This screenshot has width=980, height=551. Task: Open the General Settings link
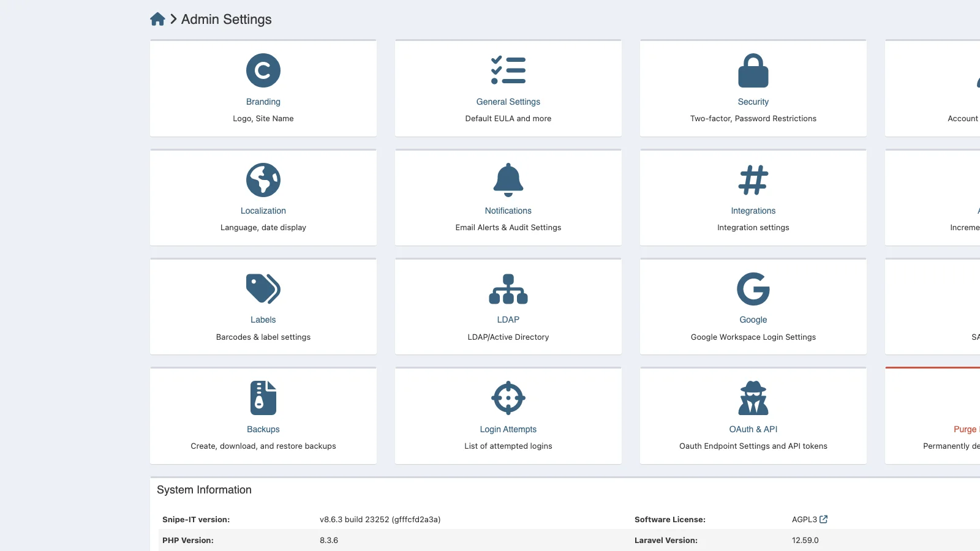[x=508, y=102]
